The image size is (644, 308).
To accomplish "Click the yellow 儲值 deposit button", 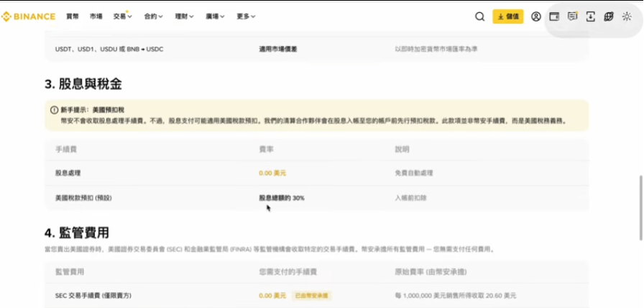I will [x=508, y=17].
